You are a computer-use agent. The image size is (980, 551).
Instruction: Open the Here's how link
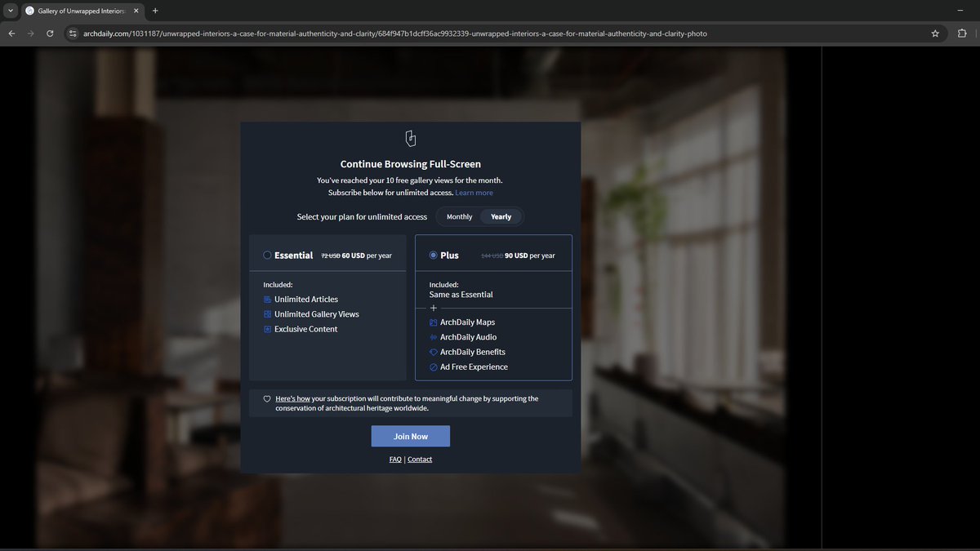coord(293,398)
